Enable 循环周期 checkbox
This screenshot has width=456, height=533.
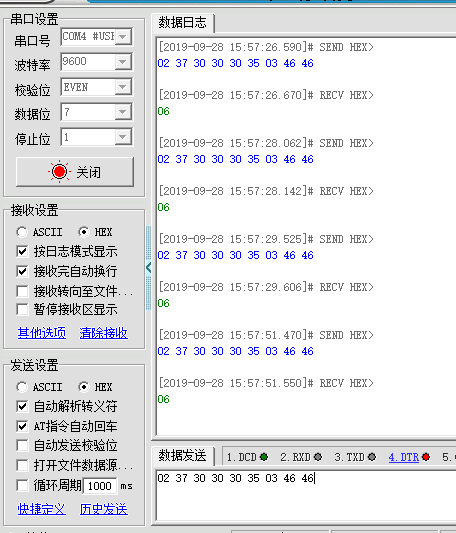coord(22,485)
